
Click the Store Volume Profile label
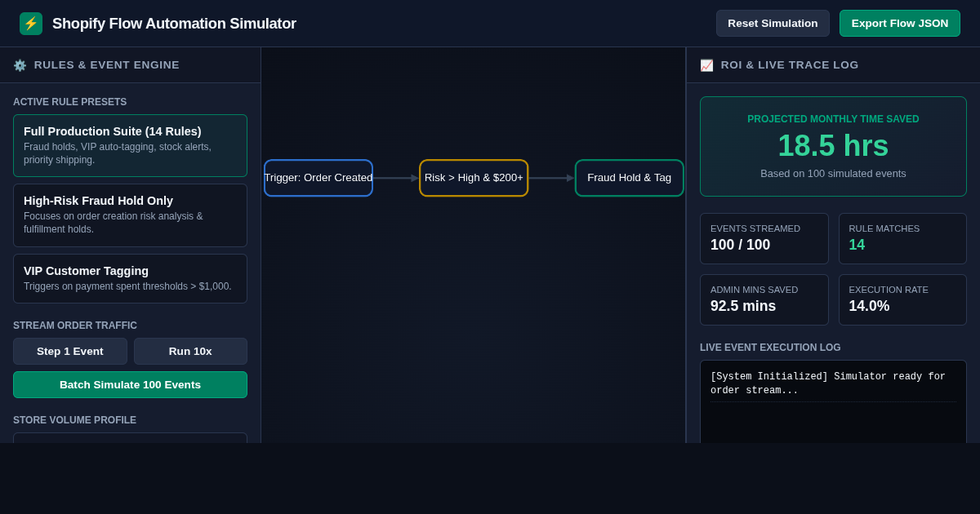click(x=74, y=420)
